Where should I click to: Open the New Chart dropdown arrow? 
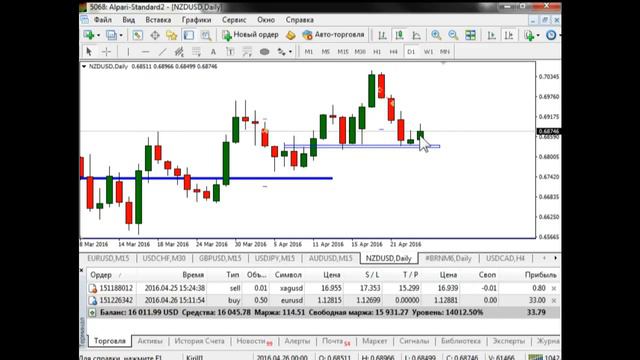click(98, 36)
